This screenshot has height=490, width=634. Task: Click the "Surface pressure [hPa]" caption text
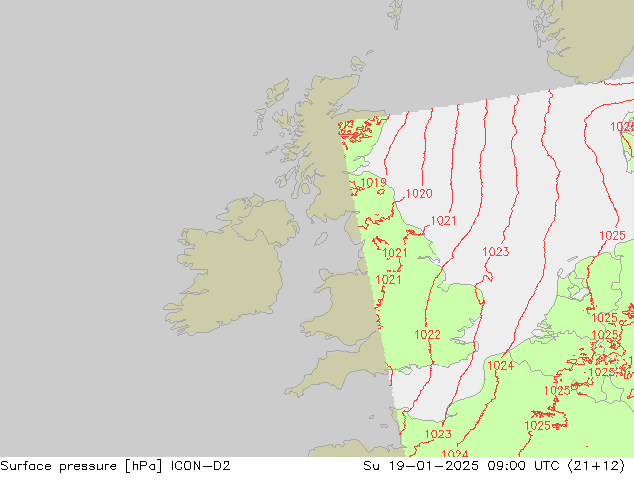(81, 466)
